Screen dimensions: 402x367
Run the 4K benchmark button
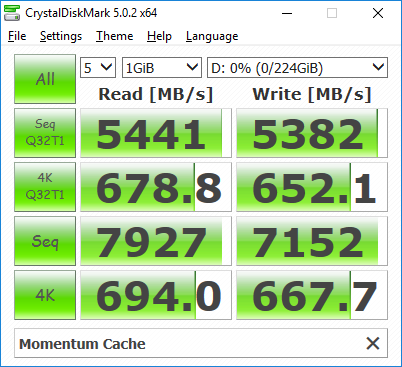click(x=45, y=295)
